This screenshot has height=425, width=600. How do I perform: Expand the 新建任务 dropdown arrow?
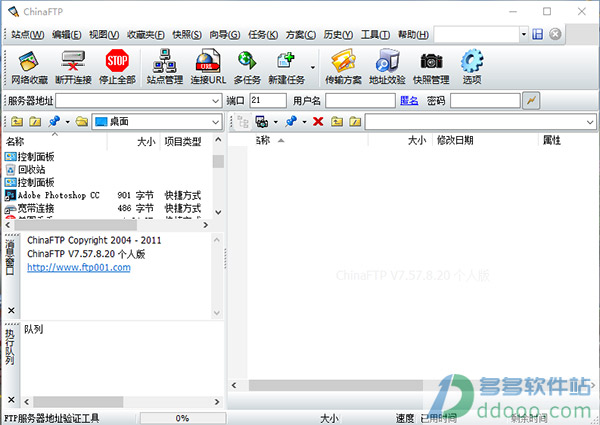point(313,68)
